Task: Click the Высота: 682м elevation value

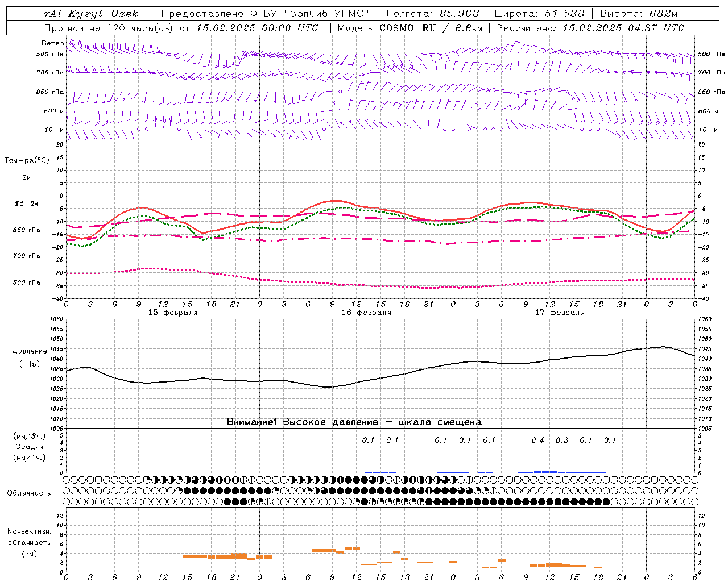Action: click(x=639, y=14)
